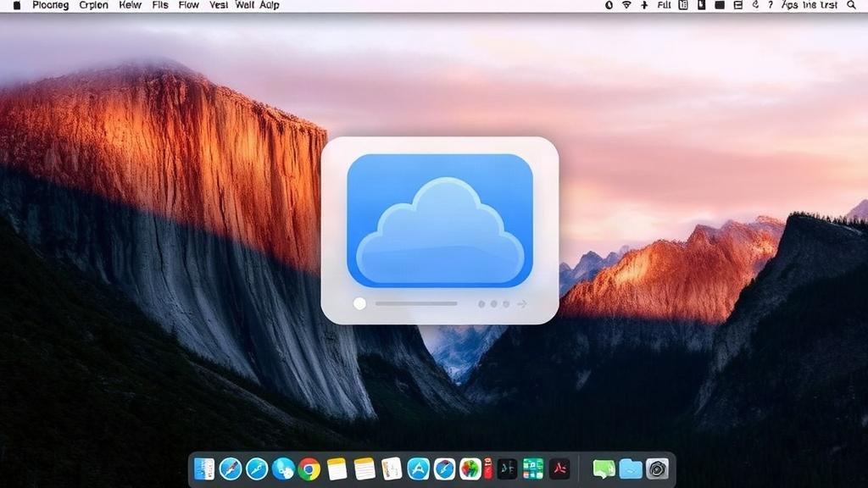The height and width of the screenshot is (488, 868).
Task: Open the square white compass icon beside App Store
Action: 444,469
